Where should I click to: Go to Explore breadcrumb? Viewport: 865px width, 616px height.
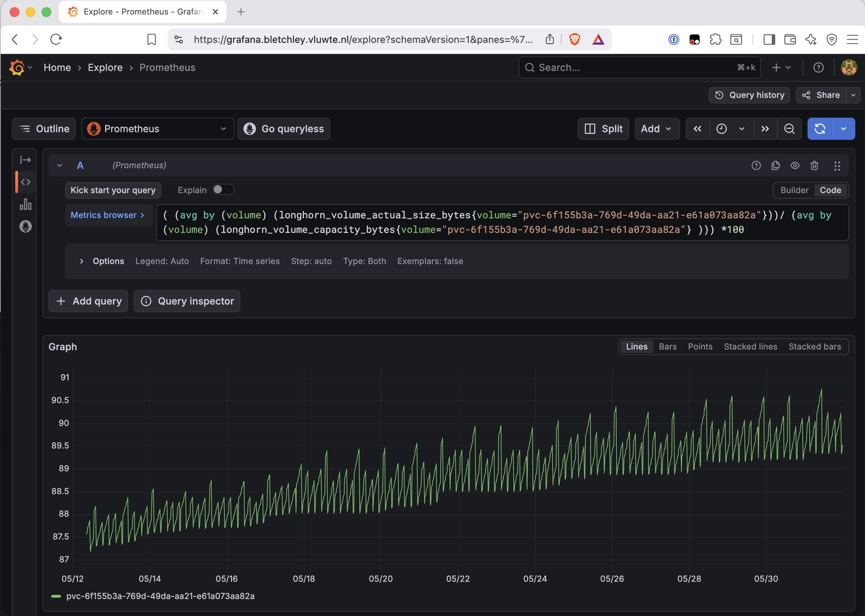coord(105,67)
